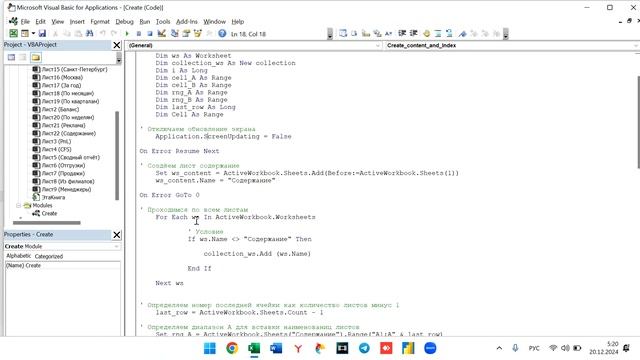Open the Windows Start button

click(x=210, y=348)
